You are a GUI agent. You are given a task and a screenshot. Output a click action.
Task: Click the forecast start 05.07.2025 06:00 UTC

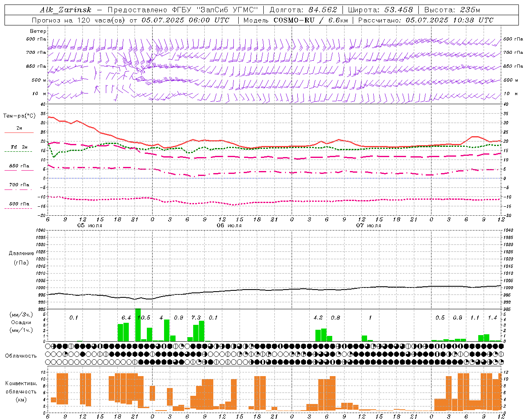pyautogui.click(x=185, y=20)
